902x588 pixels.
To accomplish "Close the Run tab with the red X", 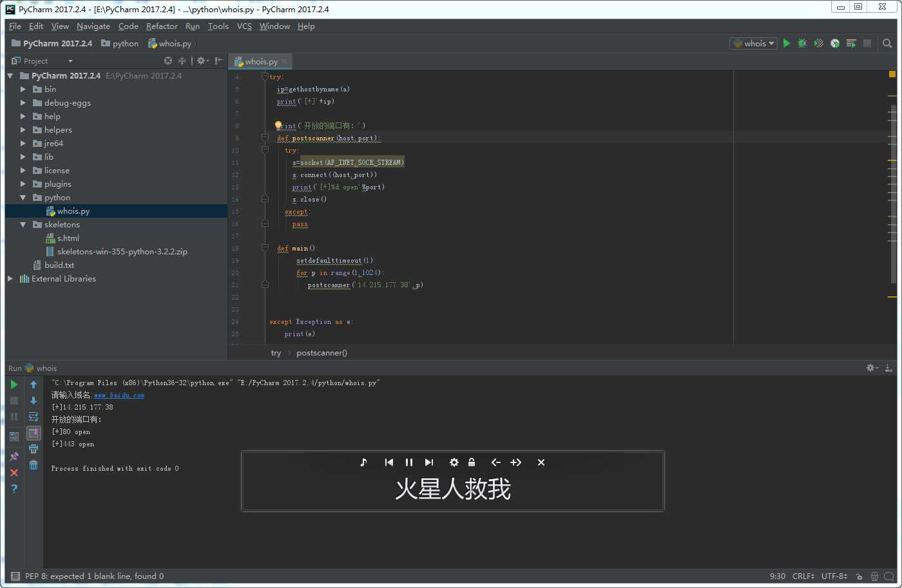I will click(14, 473).
